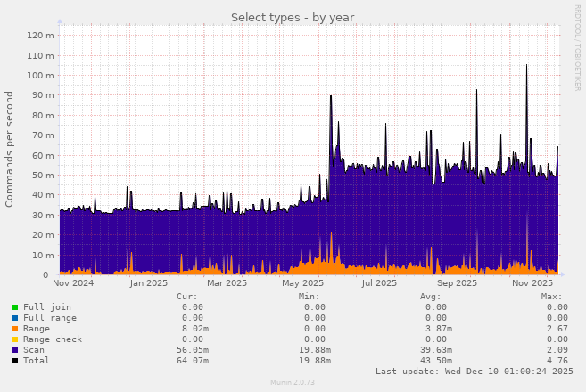586x392 pixels.
Task: Select the graph title 'Select types - by year'
Action: point(293,17)
